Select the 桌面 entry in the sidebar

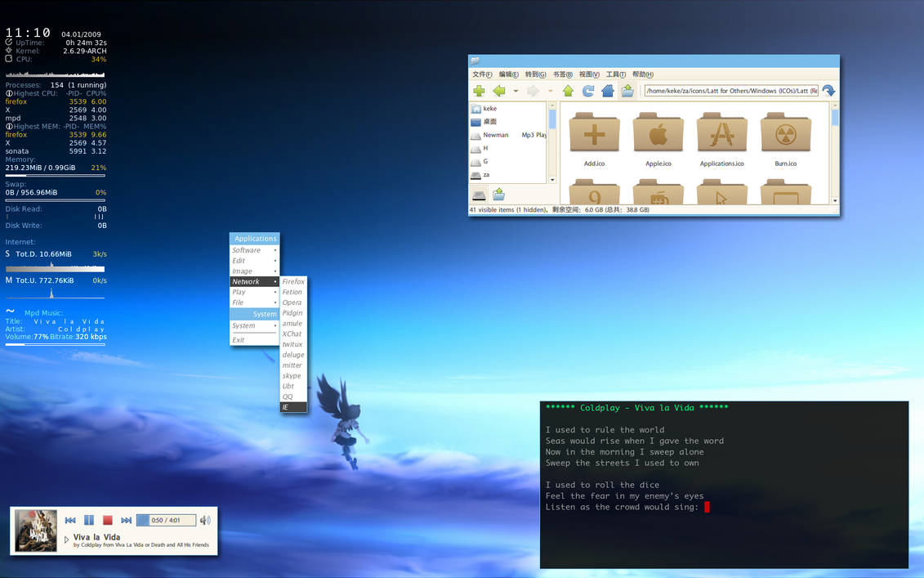490,122
